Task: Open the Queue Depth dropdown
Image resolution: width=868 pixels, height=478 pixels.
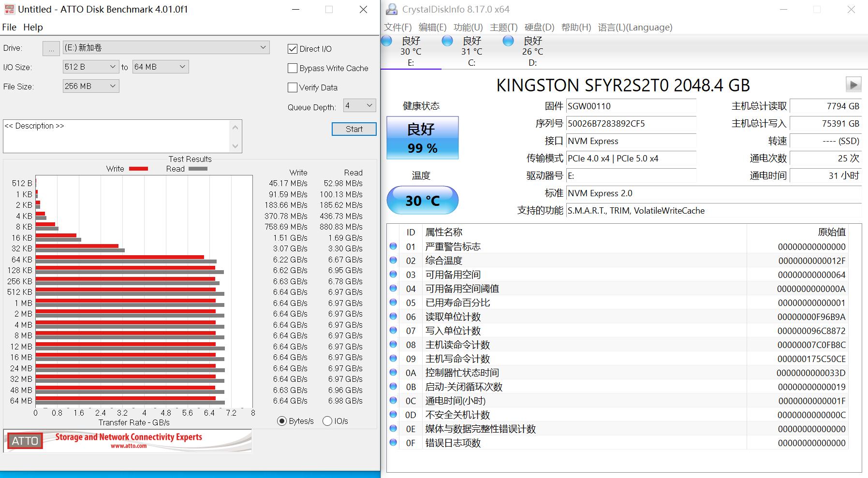Action: coord(359,105)
